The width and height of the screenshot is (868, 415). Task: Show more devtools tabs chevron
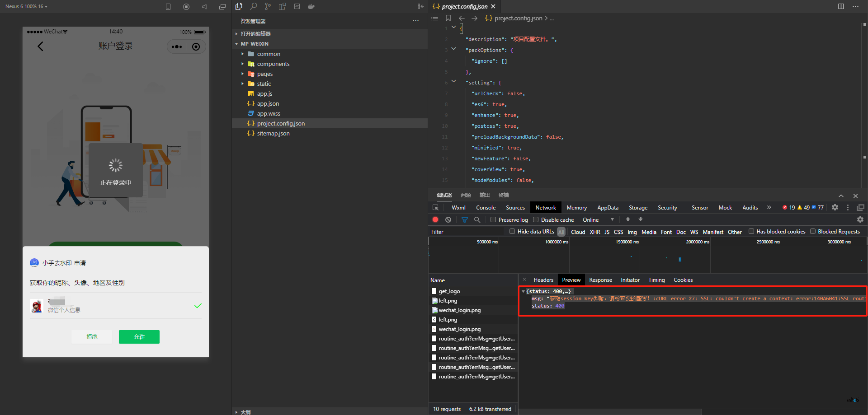coord(769,207)
